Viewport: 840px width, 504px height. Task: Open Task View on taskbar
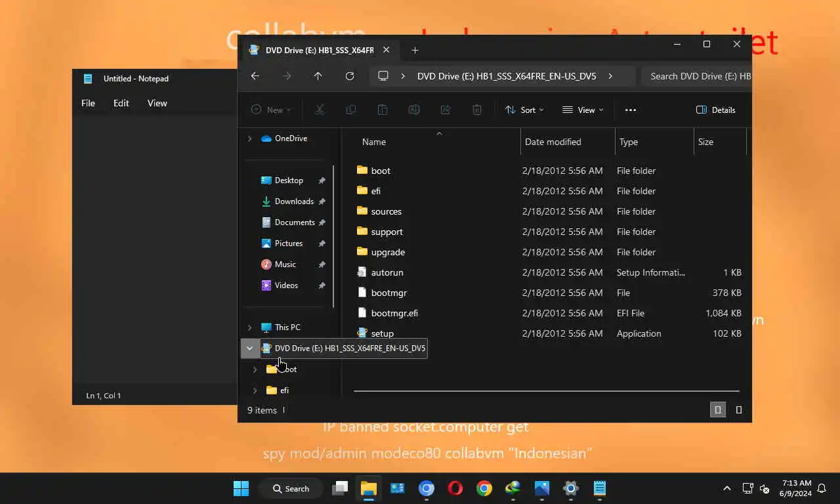pyautogui.click(x=339, y=488)
